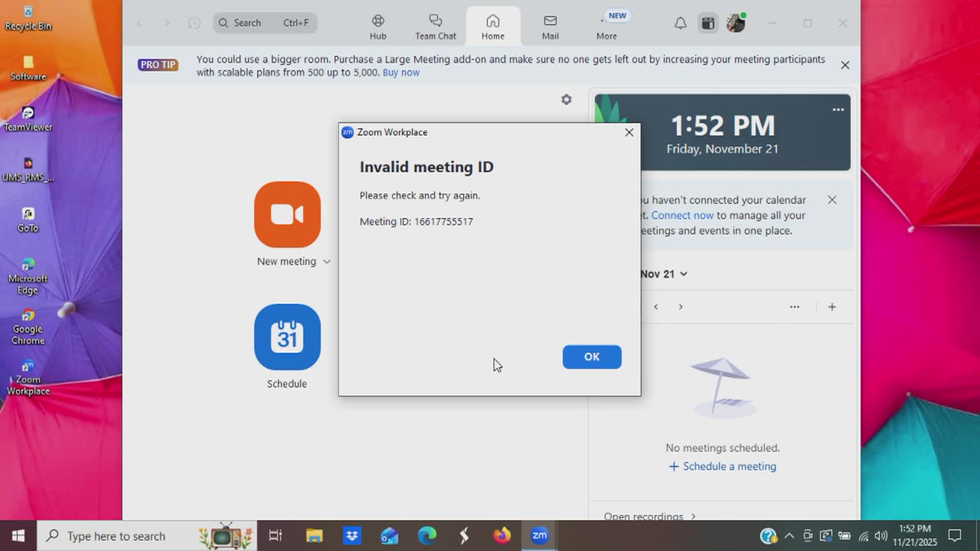The width and height of the screenshot is (980, 551).
Task: Open Dropbox from the Windows taskbar
Action: click(352, 536)
